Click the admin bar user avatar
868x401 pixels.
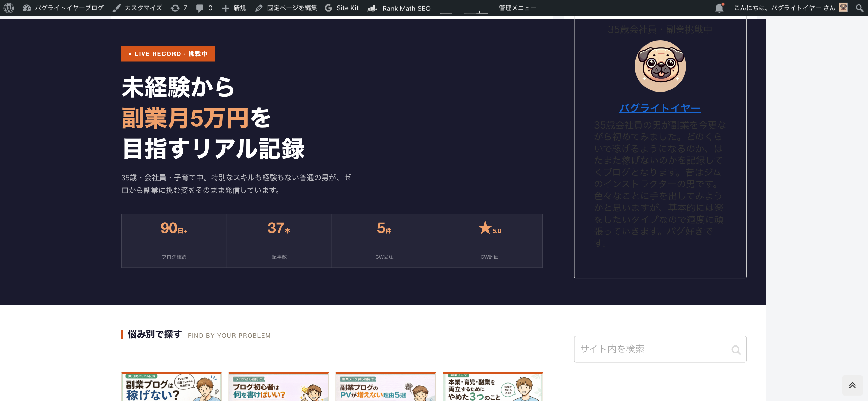(x=843, y=8)
